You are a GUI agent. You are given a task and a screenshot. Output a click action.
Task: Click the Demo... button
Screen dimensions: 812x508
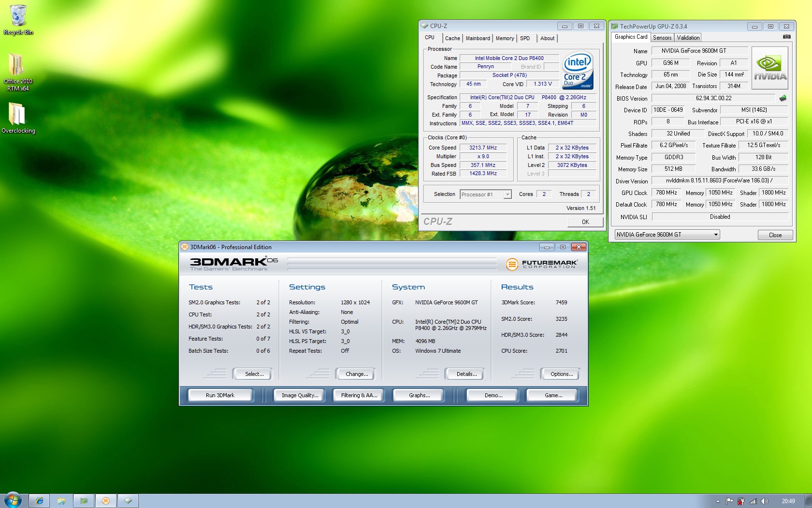pos(493,395)
